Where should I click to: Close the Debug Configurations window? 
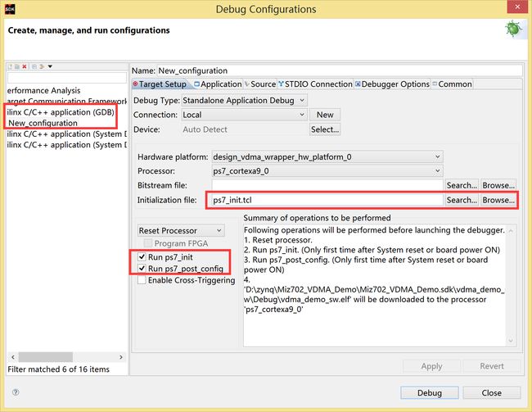click(x=517, y=7)
